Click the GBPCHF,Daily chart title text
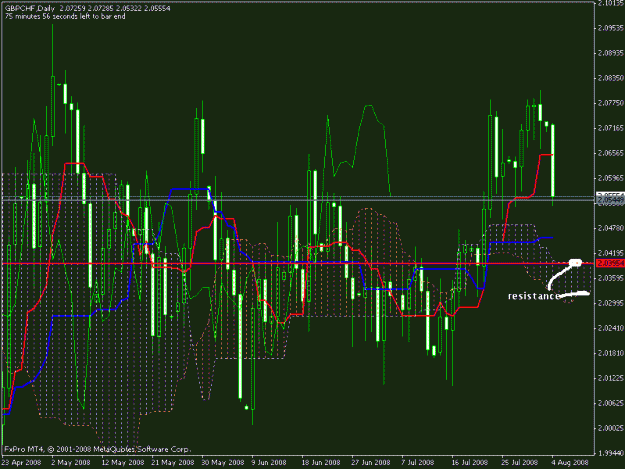 pyautogui.click(x=29, y=8)
